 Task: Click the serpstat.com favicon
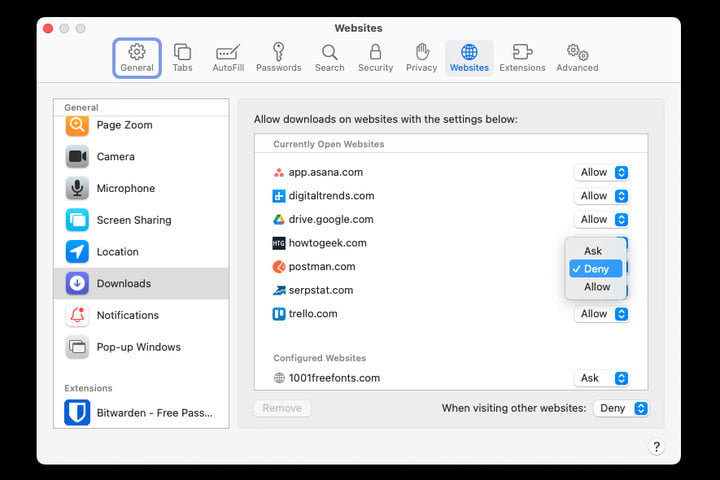coord(279,290)
